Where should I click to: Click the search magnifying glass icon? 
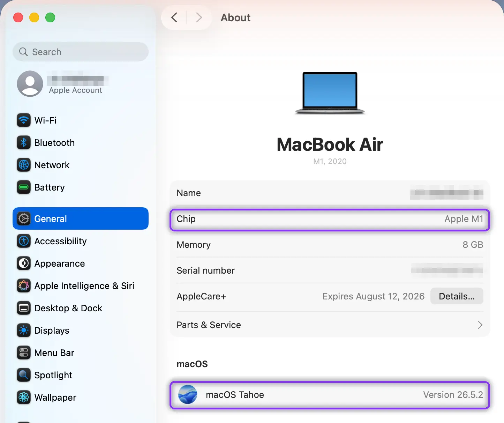pyautogui.click(x=23, y=52)
